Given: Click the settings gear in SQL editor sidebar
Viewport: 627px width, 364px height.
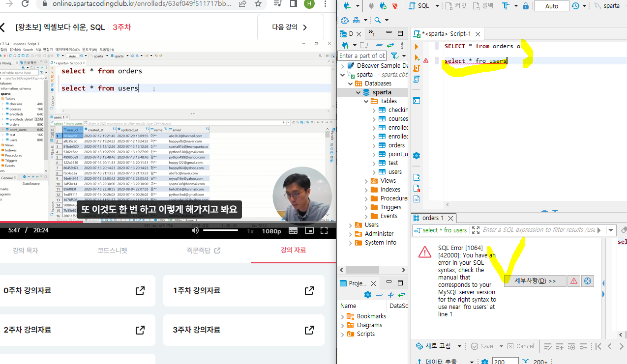Looking at the screenshot, I should (x=417, y=156).
